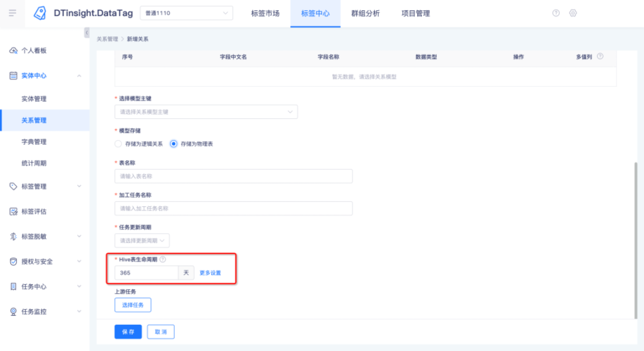Viewport: 644px width, 351px height.
Task: Click the 更多设置 link
Action: click(x=210, y=273)
